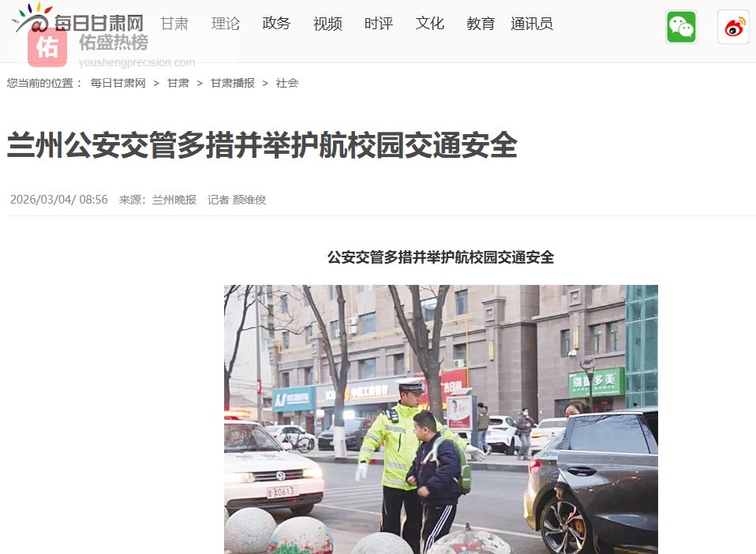
Task: Select 教育 in the top navigation
Action: click(481, 24)
